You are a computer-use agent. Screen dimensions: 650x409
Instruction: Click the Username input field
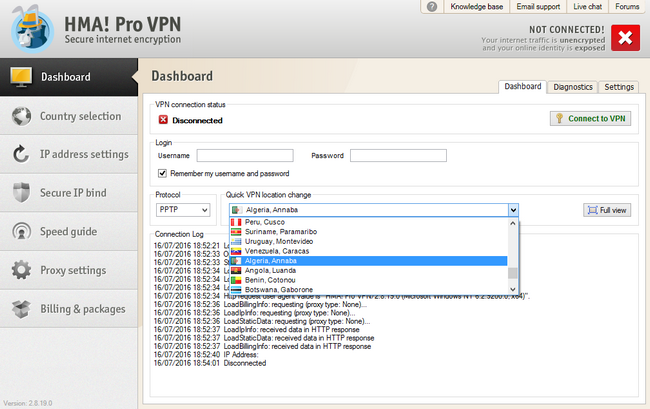[245, 155]
